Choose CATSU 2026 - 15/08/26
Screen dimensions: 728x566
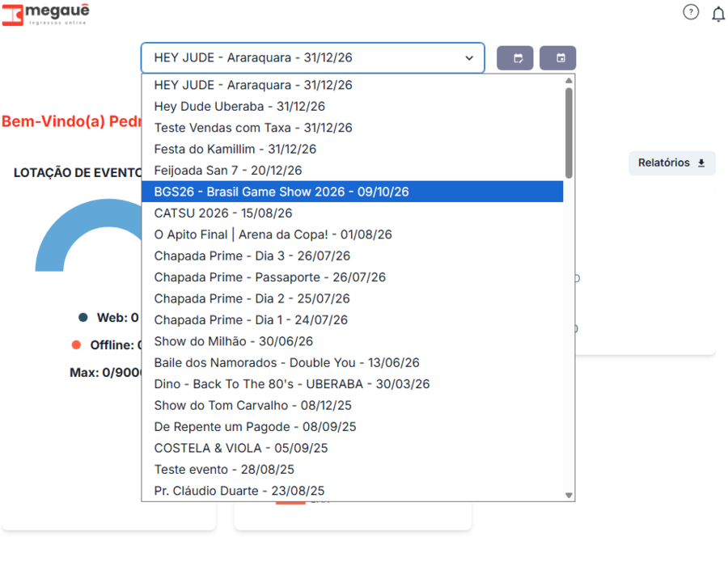353,213
